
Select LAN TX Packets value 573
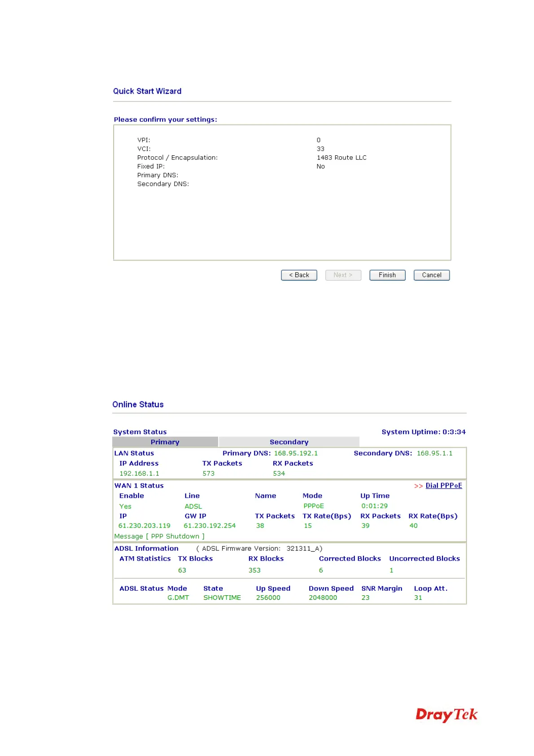208,473
